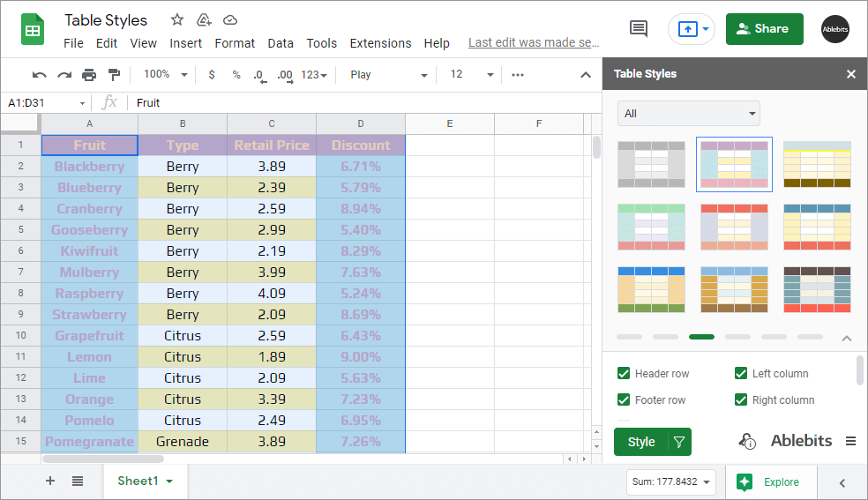Open the Ablebits hamburger menu

[x=851, y=441]
